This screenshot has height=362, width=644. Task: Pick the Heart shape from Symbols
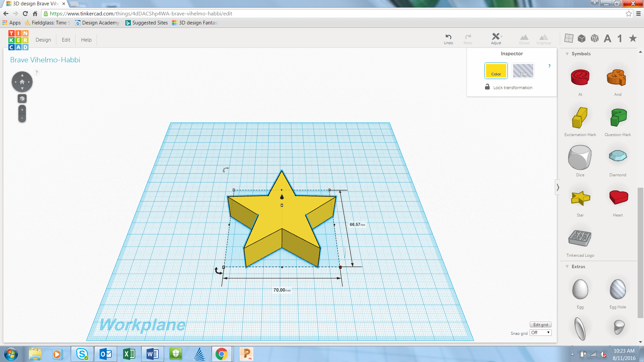click(618, 197)
